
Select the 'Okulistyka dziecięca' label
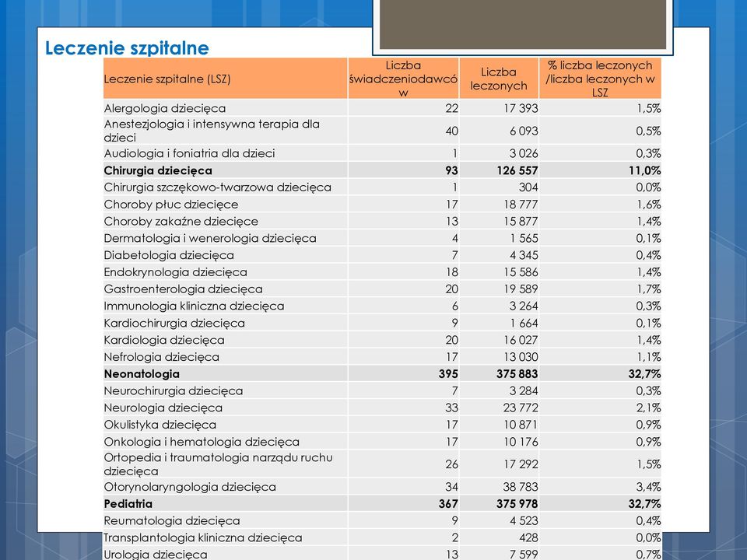[x=160, y=425]
